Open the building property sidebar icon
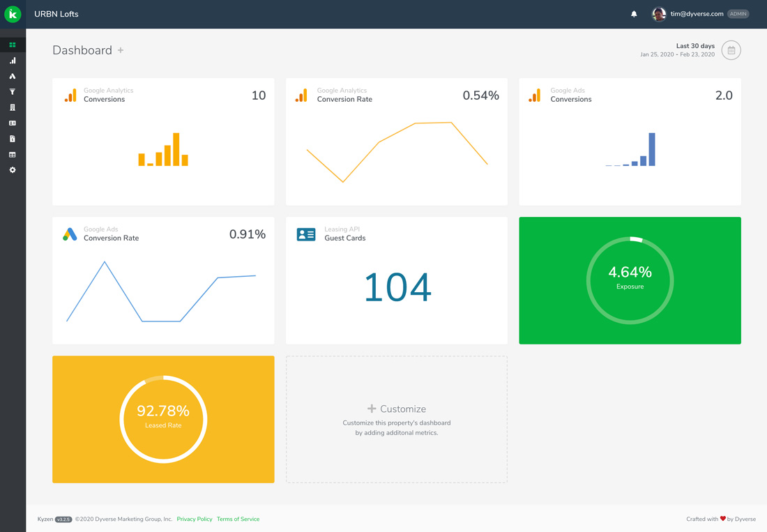This screenshot has height=532, width=767. click(13, 107)
